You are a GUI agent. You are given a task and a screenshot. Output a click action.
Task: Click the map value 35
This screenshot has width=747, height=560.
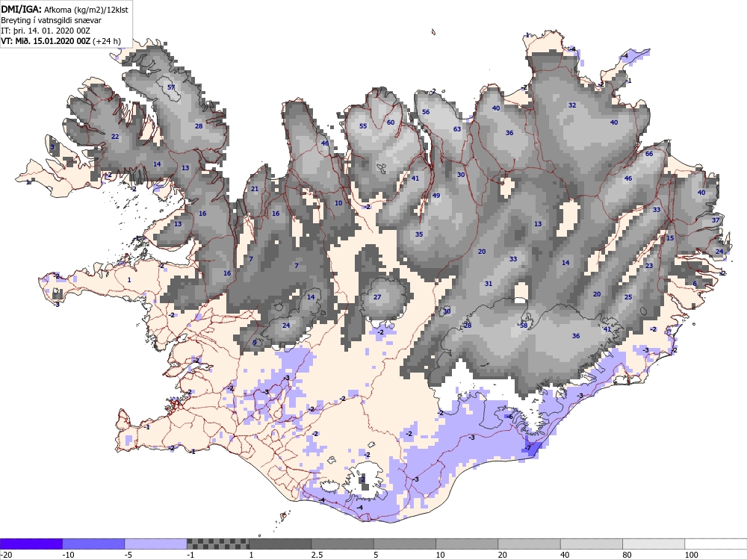click(x=419, y=234)
